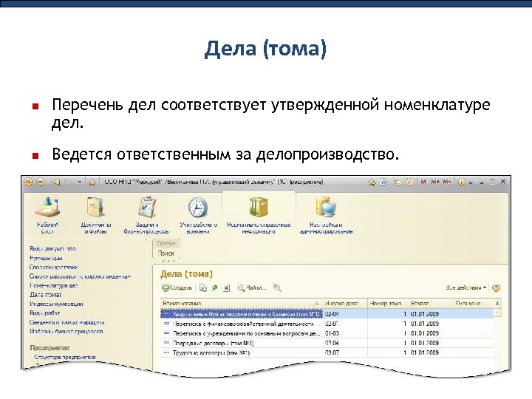Screen dimensions: 532x399
Task: Open Способы доставки link
Action: pos(54,267)
